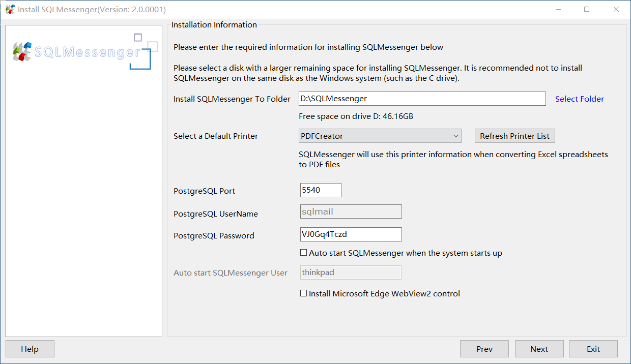Click the 'PostgreSQL Password' label
631x364 pixels.
click(214, 236)
